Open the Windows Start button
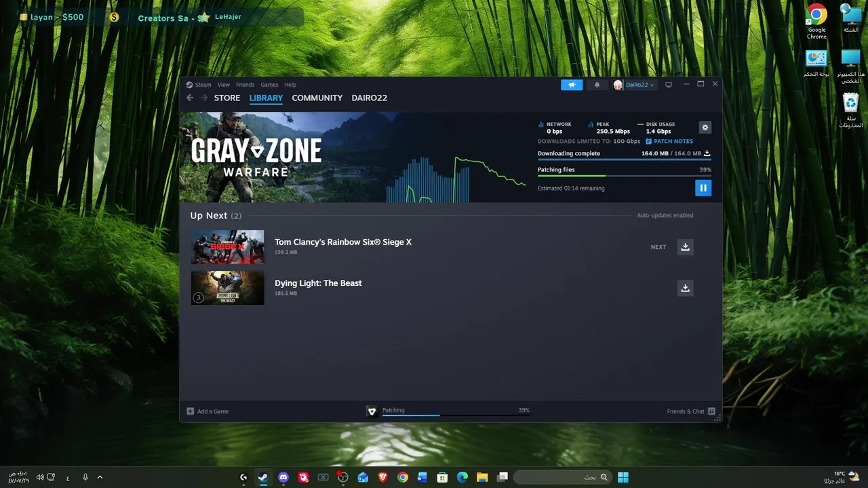Image resolution: width=868 pixels, height=488 pixels. 623,477
